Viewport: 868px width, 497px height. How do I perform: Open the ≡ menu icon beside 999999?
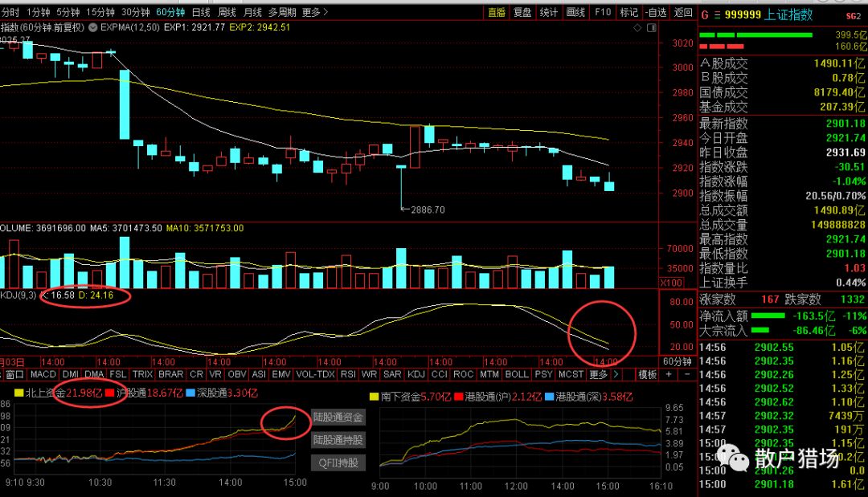717,15
